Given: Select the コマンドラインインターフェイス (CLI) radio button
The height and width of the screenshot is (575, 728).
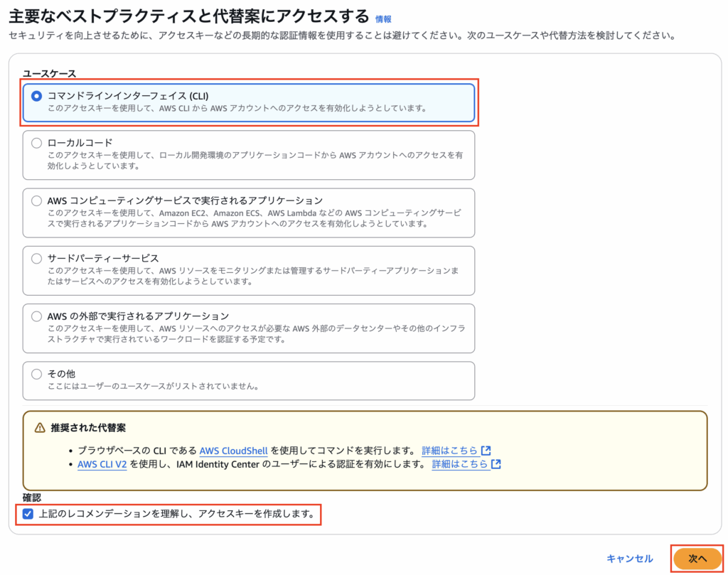Looking at the screenshot, I should point(36,96).
